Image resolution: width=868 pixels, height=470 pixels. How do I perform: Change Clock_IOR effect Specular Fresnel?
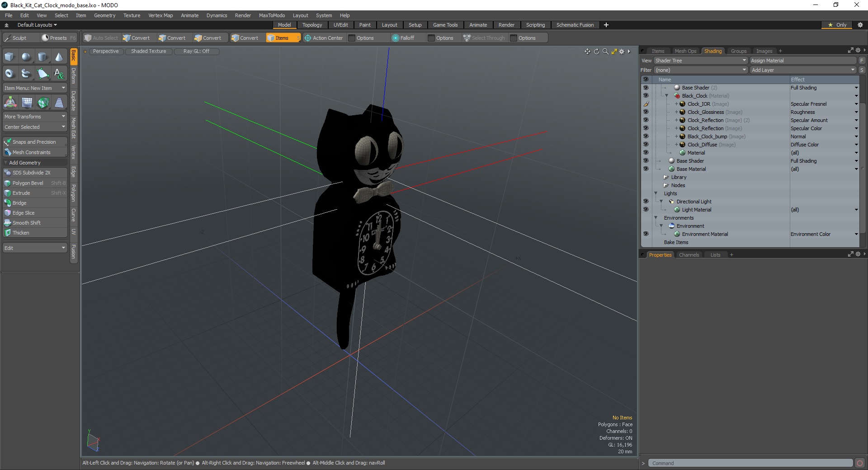[x=824, y=104]
